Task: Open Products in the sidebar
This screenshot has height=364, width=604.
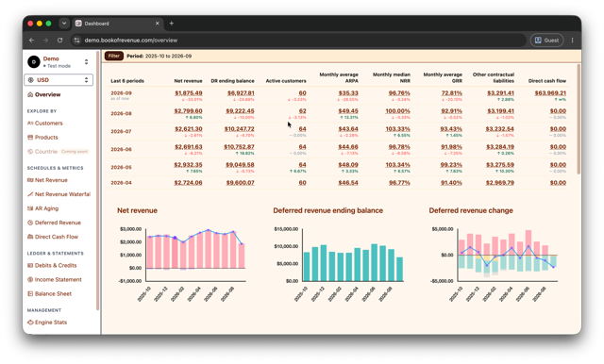Action: pyautogui.click(x=46, y=138)
